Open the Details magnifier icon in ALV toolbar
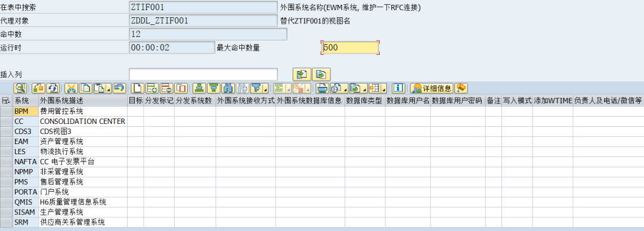Image resolution: width=644 pixels, height=231 pixels. pyautogui.click(x=20, y=88)
